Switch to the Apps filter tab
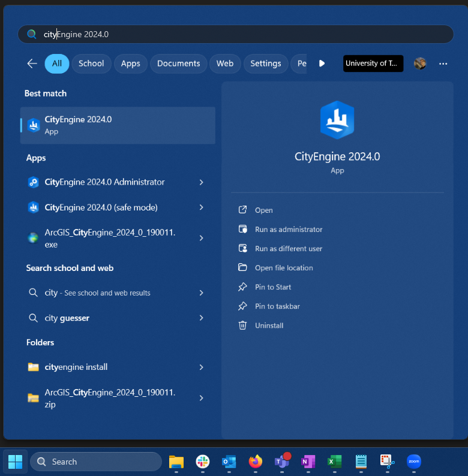 [131, 64]
